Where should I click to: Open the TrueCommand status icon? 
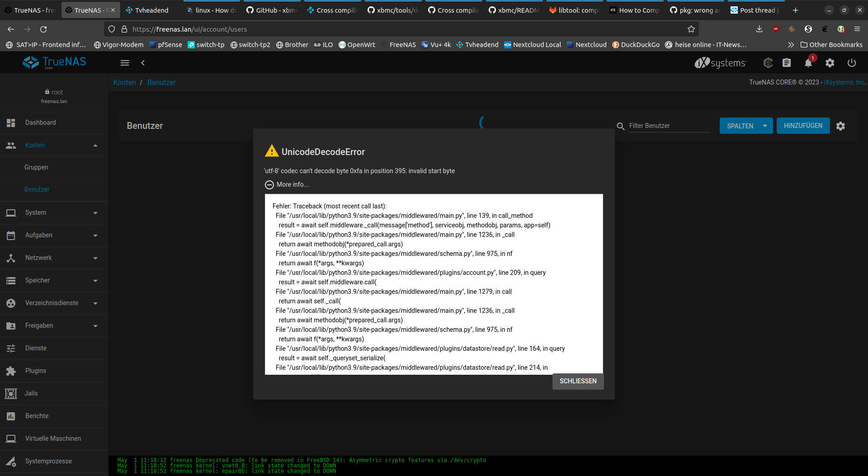pyautogui.click(x=768, y=63)
